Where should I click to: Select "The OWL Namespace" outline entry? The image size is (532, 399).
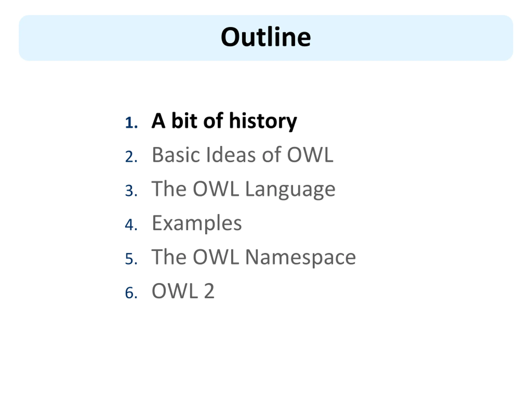[x=254, y=257]
